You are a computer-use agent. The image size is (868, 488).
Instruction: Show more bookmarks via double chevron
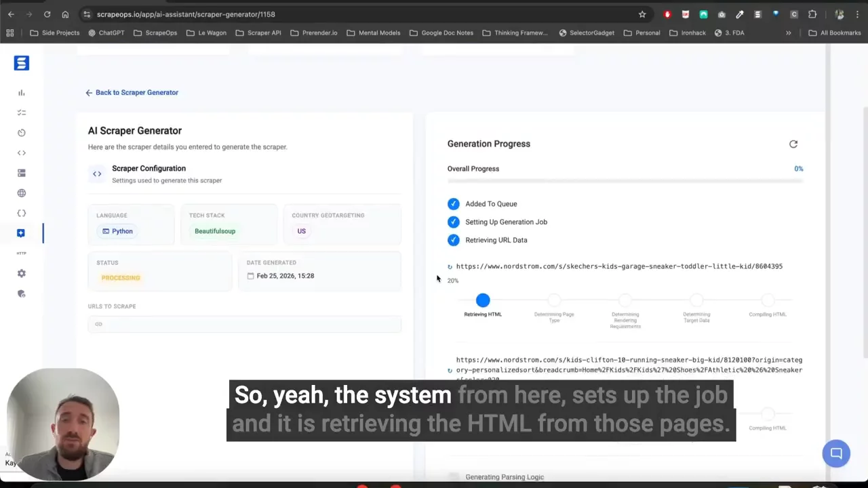point(788,33)
